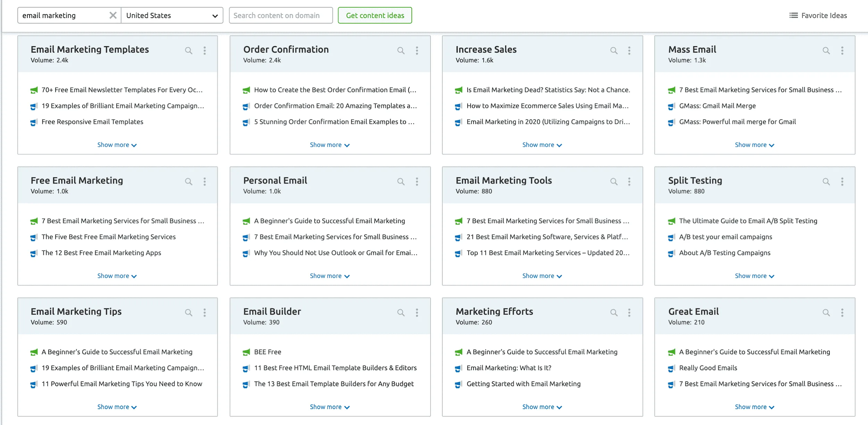Click search icon on Email Marketing Tips card
Viewport: 868px width, 425px height.
[x=189, y=313]
